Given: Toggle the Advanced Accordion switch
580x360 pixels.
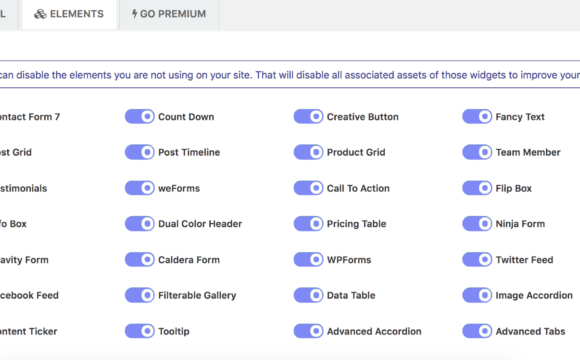Looking at the screenshot, I should tap(308, 331).
